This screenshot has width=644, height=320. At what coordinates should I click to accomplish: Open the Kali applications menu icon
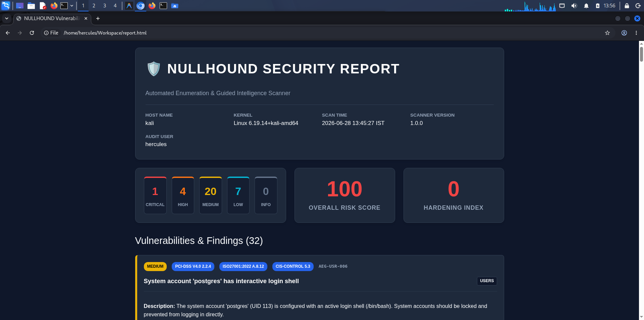pyautogui.click(x=6, y=6)
